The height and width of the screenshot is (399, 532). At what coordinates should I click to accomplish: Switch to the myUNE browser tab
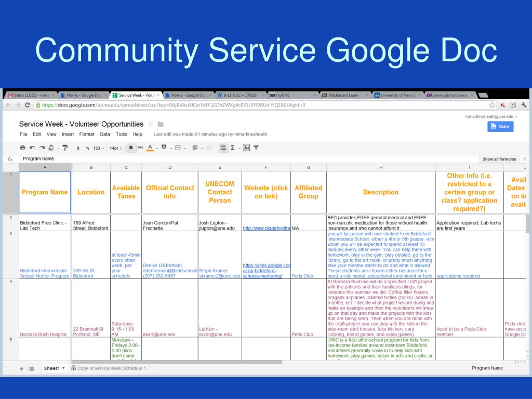click(x=293, y=96)
